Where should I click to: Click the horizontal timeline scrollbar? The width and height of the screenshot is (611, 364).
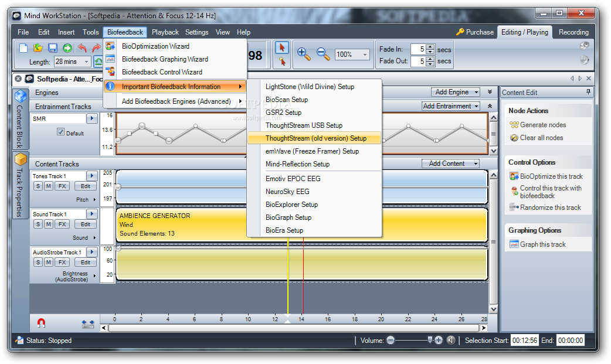[x=293, y=328]
